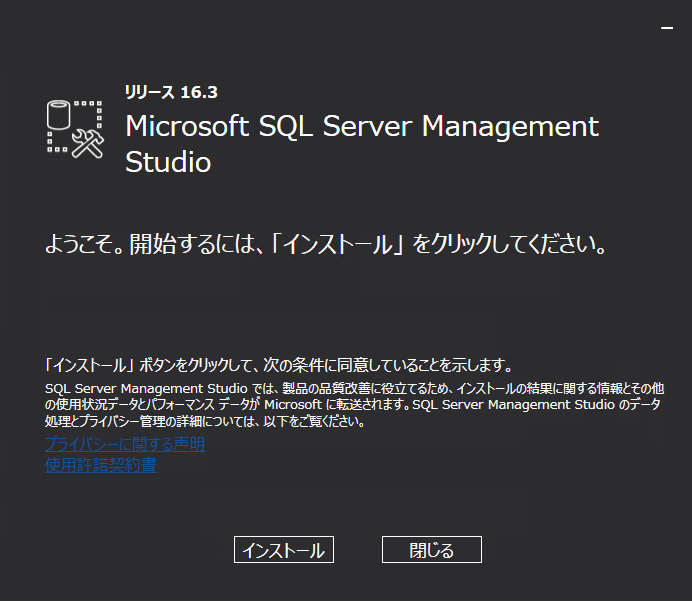The image size is (692, 601).
Task: Click the SQL Server Management Studio logo icon
Action: click(76, 129)
